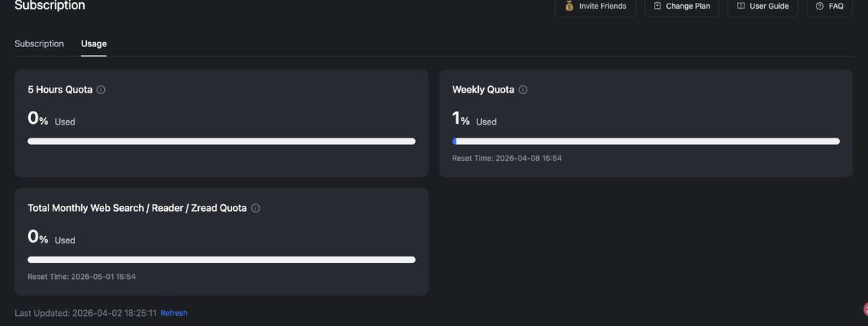Click the 0% Used value in Total Monthly quota card

tap(51, 237)
